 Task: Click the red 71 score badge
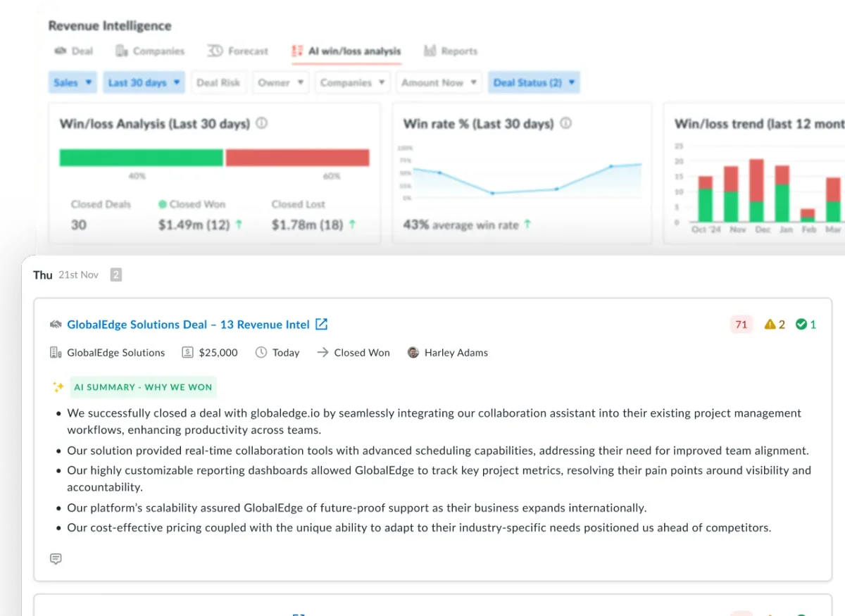(x=741, y=324)
